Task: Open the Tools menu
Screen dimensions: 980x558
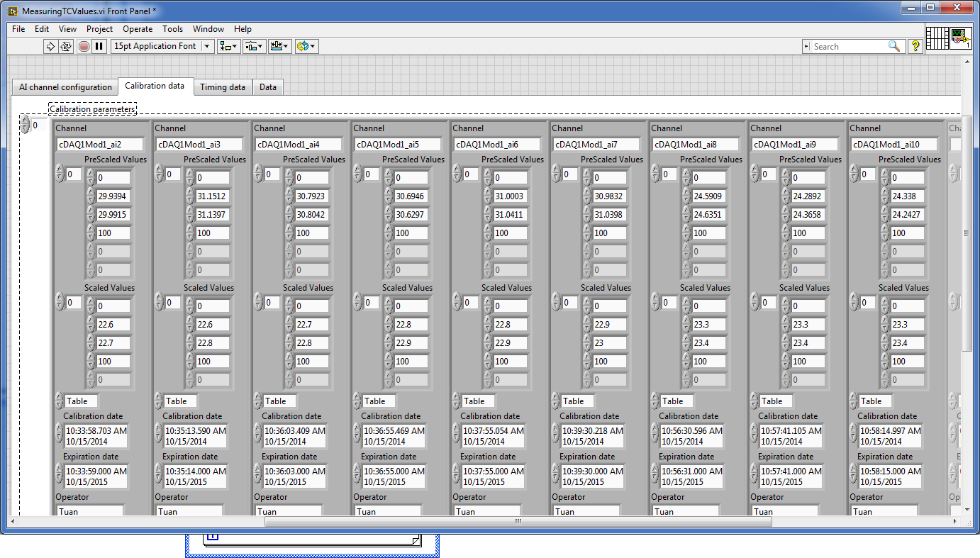Action: [x=172, y=29]
